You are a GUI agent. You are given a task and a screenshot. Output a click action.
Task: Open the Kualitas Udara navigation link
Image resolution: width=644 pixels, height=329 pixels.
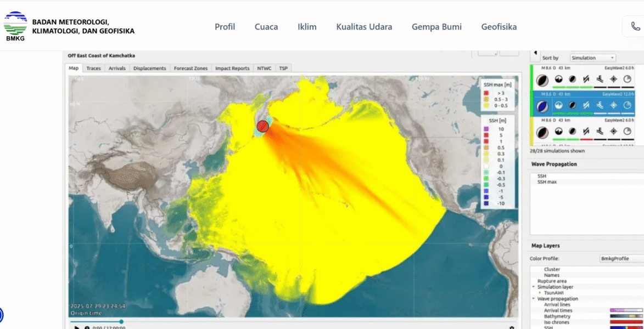365,27
